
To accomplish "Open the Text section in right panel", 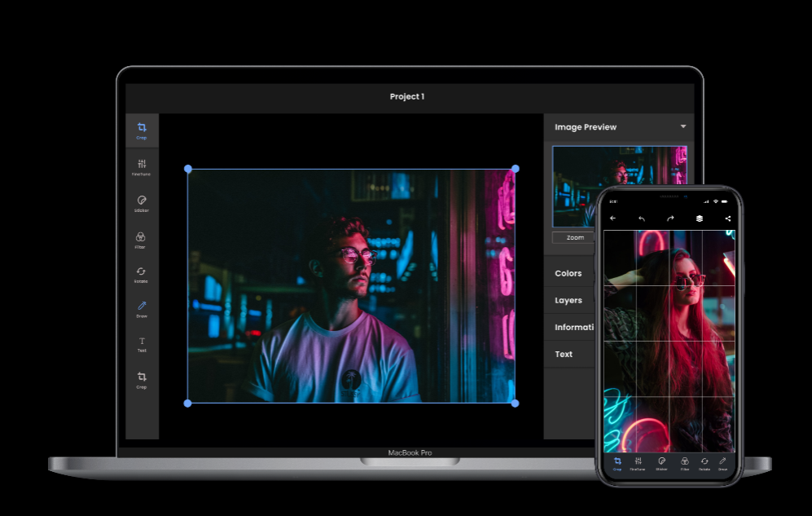I will (x=564, y=355).
